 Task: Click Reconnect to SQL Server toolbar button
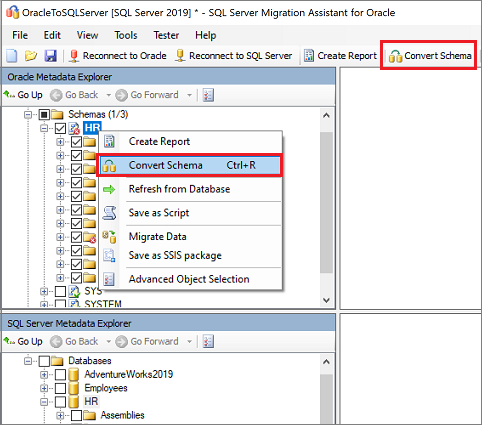click(234, 56)
